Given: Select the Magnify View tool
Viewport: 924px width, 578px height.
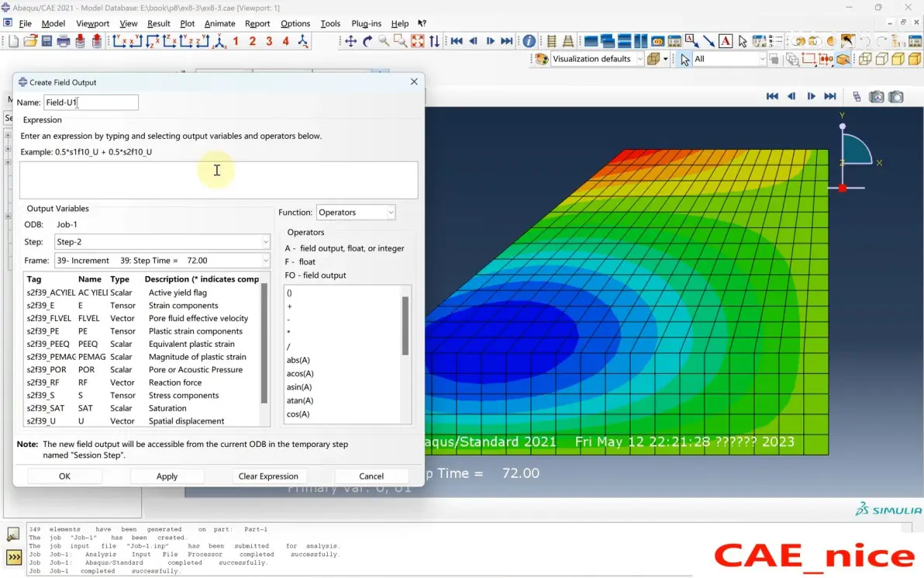Looking at the screenshot, I should point(384,41).
